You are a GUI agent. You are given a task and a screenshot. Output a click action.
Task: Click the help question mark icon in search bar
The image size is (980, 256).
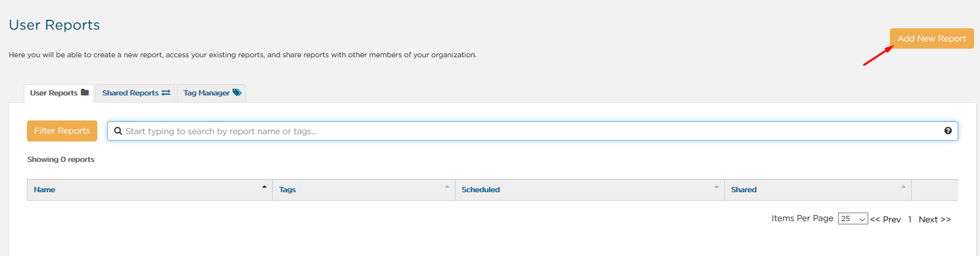point(948,131)
